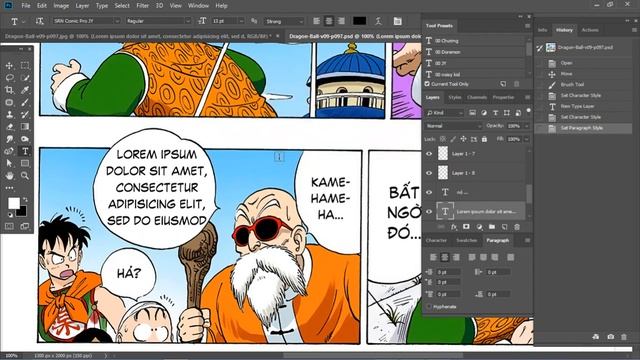Toggle Quick Mask mode
Image resolution: width=640 pixels, height=360 pixels.
(x=9, y=226)
